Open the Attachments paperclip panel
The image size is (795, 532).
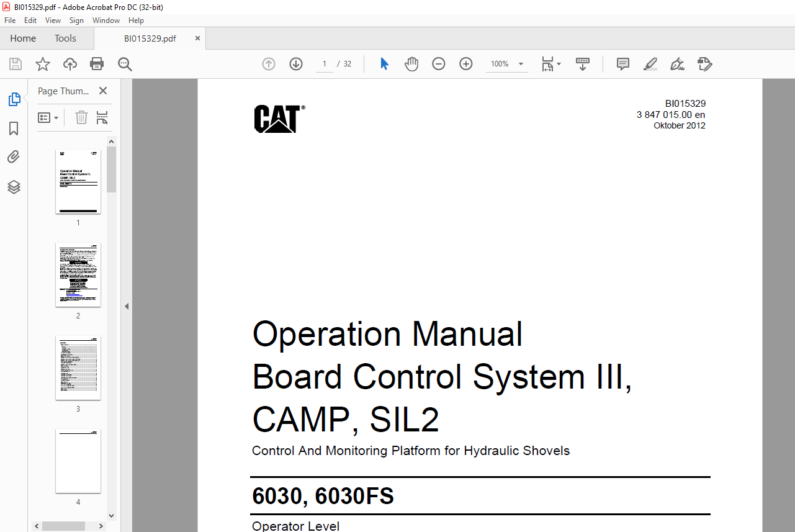(x=14, y=157)
